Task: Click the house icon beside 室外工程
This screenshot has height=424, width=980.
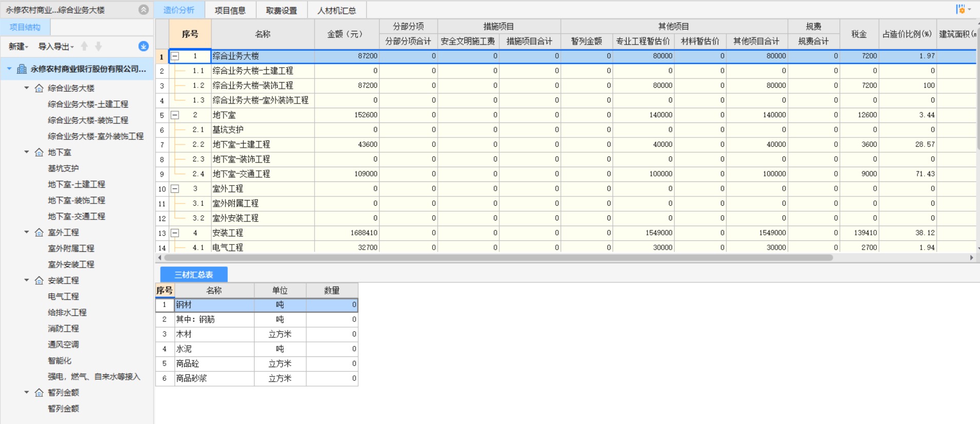Action: pos(39,232)
